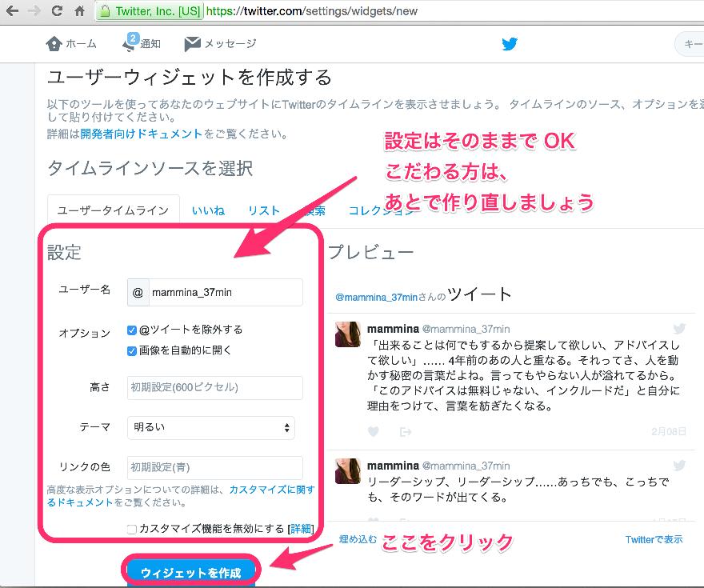The height and width of the screenshot is (588, 704).
Task: Click mammina name on first tweet
Action: point(393,329)
